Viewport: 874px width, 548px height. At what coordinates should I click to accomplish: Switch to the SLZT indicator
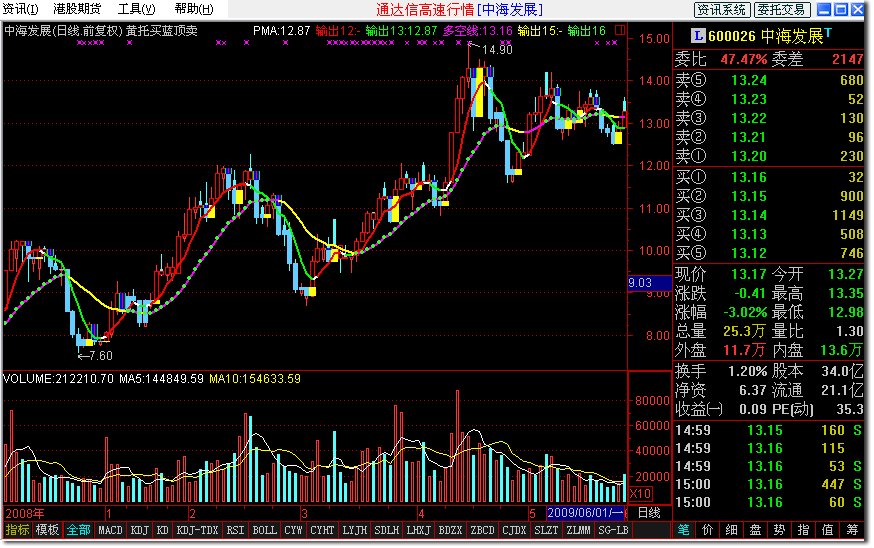point(546,530)
